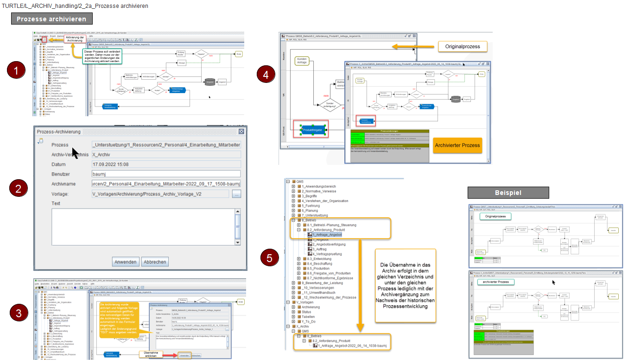Expand 7_Unterstuetzung in the large tree
This screenshot has width=628, height=364.
pyautogui.click(x=293, y=215)
